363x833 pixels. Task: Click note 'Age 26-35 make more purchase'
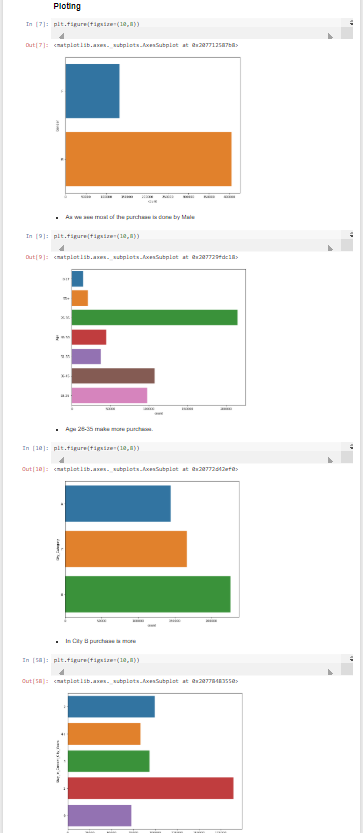[109, 429]
